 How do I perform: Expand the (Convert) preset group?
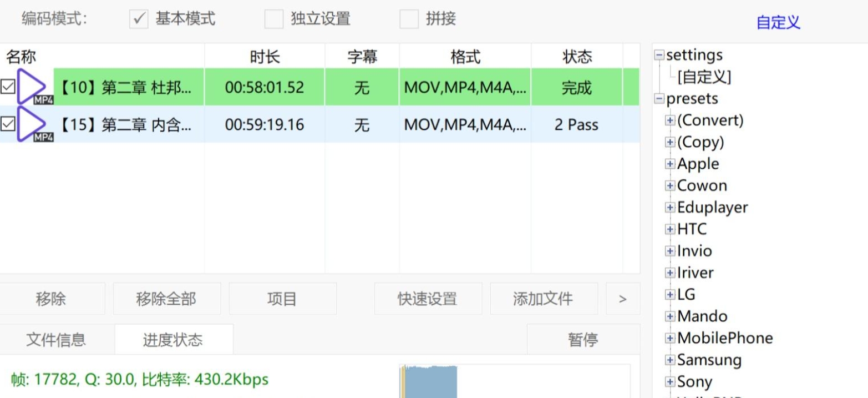tap(670, 120)
